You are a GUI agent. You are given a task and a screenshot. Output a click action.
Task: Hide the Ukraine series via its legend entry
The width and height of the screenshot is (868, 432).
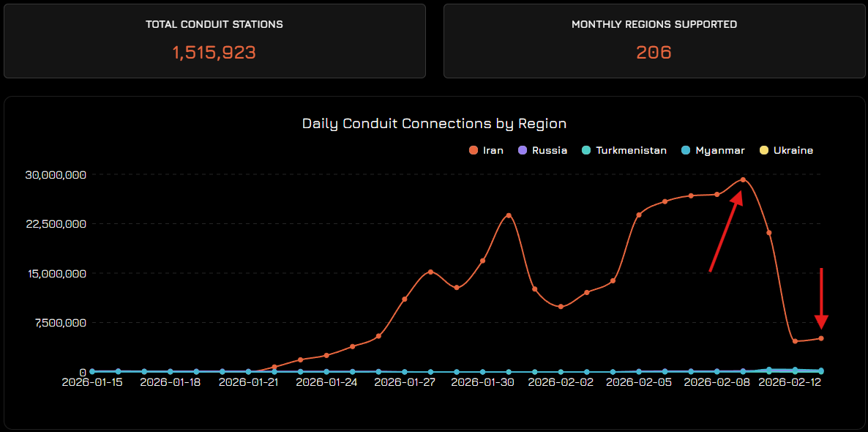point(786,150)
